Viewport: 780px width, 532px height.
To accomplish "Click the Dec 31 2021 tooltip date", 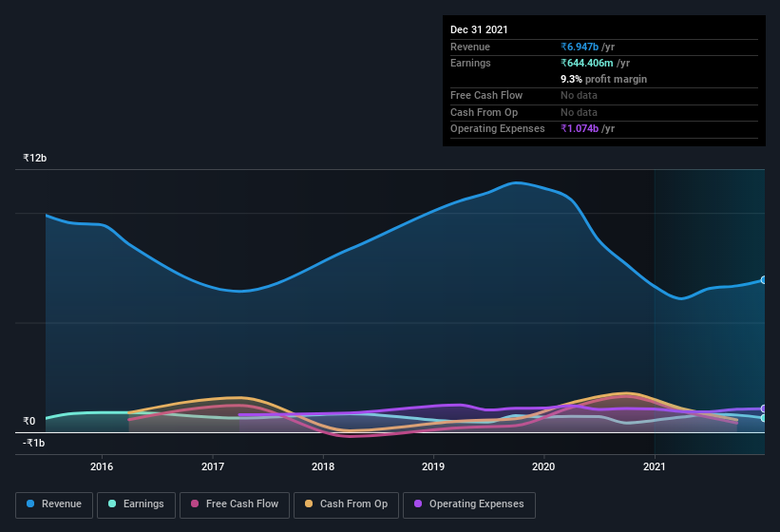I will click(479, 29).
